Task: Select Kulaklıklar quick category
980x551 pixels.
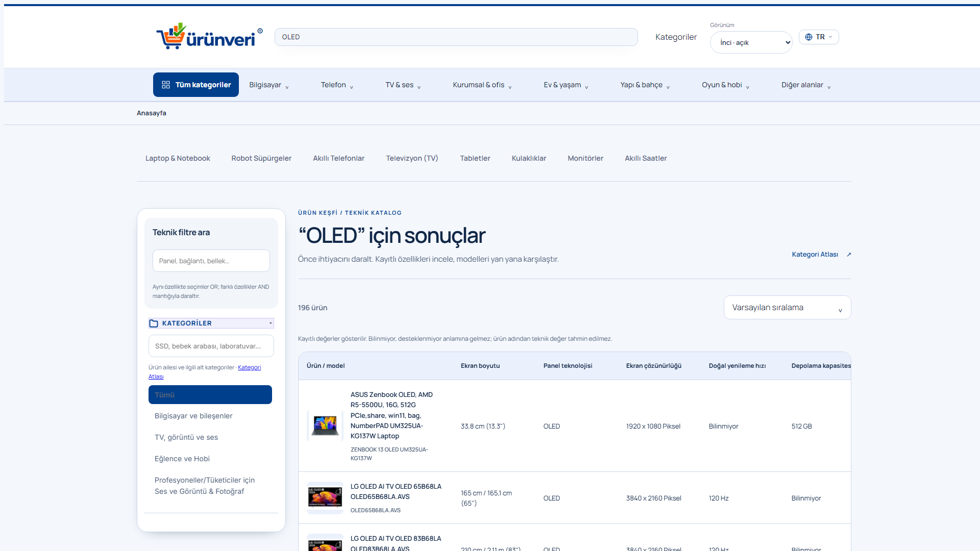Action: [x=529, y=158]
